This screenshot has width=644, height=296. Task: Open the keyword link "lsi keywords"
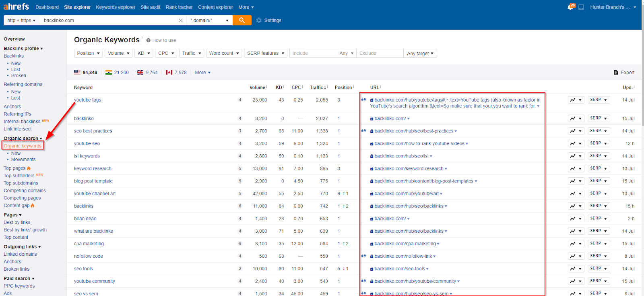click(x=87, y=156)
